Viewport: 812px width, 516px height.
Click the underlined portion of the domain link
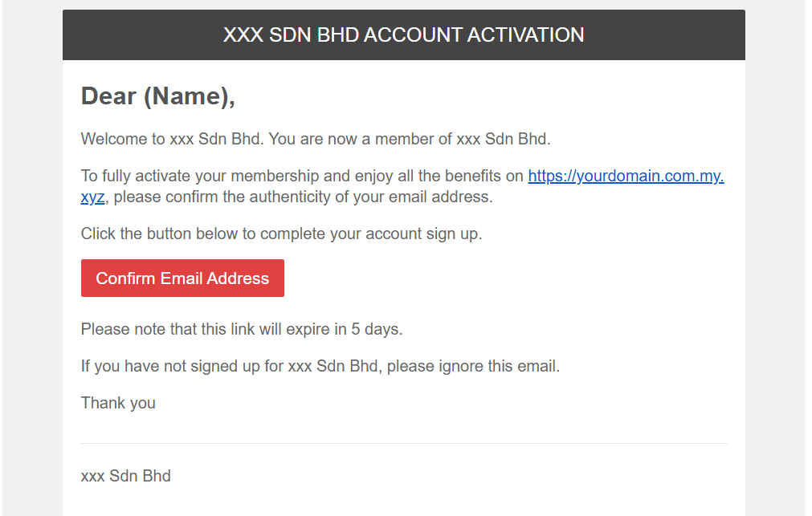pyautogui.click(x=626, y=176)
